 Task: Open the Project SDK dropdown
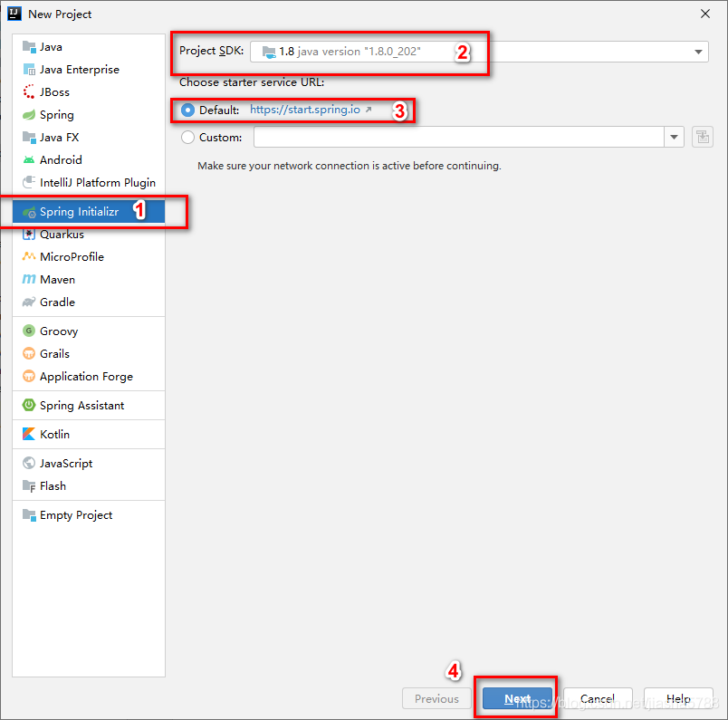tap(698, 53)
